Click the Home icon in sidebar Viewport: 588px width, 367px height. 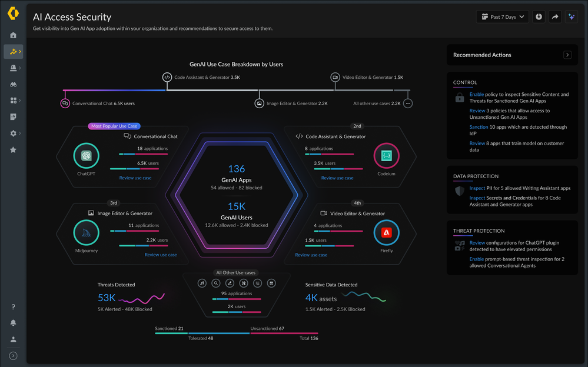tap(13, 35)
